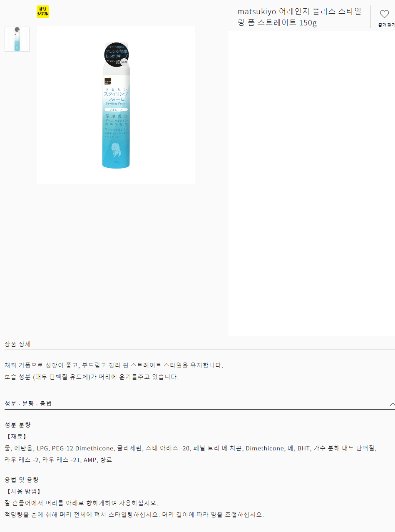Viewport: 395px width, 532px height.
Task: Open the main styling foam product image
Action: 116,105
